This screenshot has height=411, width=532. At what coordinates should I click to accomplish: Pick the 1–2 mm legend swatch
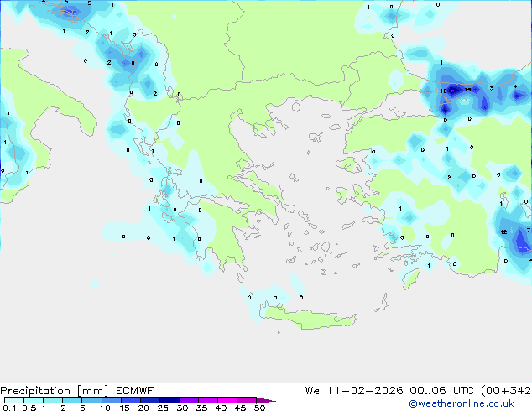(53, 400)
